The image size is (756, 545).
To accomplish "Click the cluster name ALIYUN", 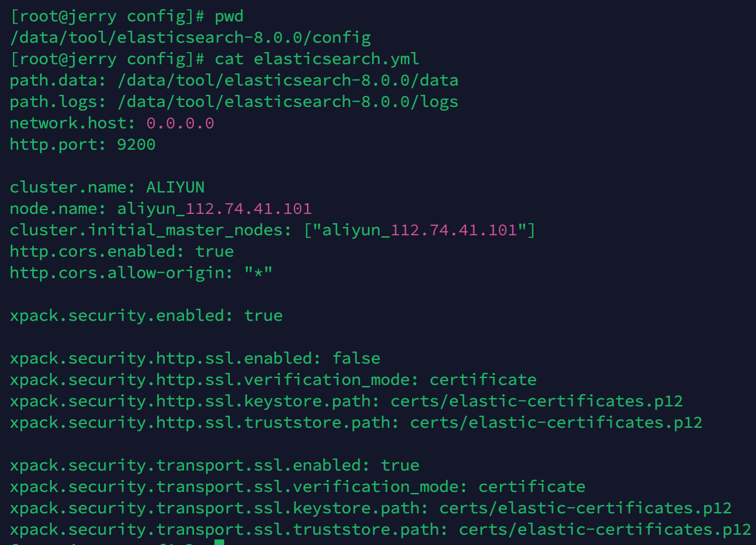I will coord(175,187).
